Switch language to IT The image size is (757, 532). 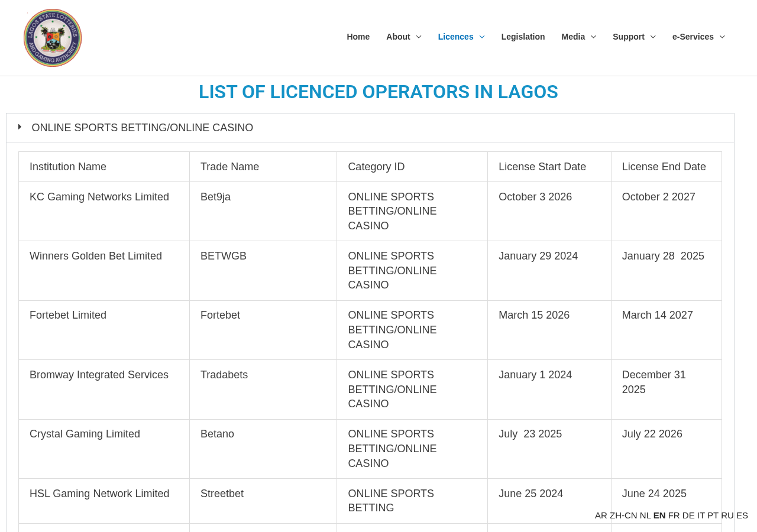[701, 515]
